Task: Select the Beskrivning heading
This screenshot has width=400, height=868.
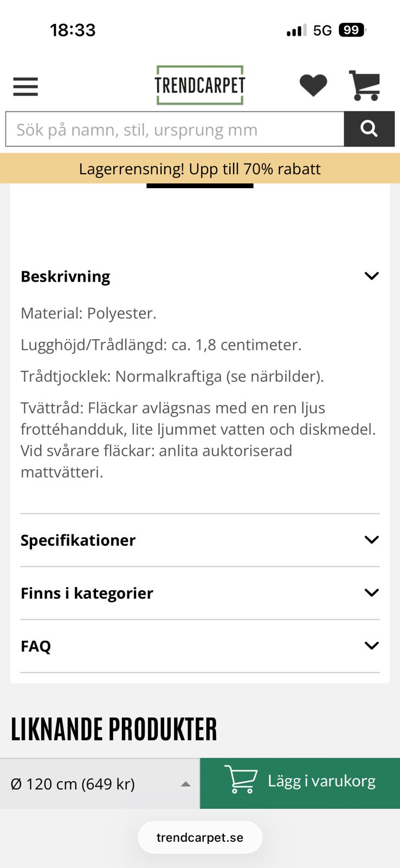Action: [65, 276]
